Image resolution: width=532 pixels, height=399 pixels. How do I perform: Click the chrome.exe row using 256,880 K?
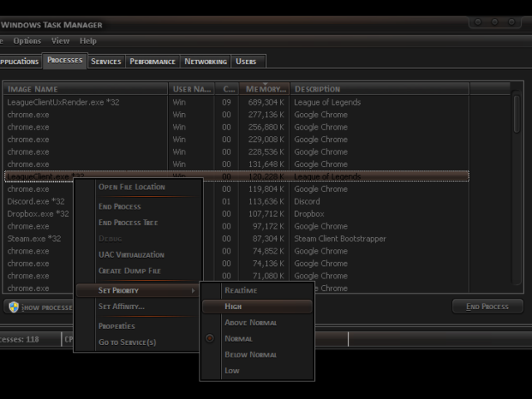click(236, 127)
